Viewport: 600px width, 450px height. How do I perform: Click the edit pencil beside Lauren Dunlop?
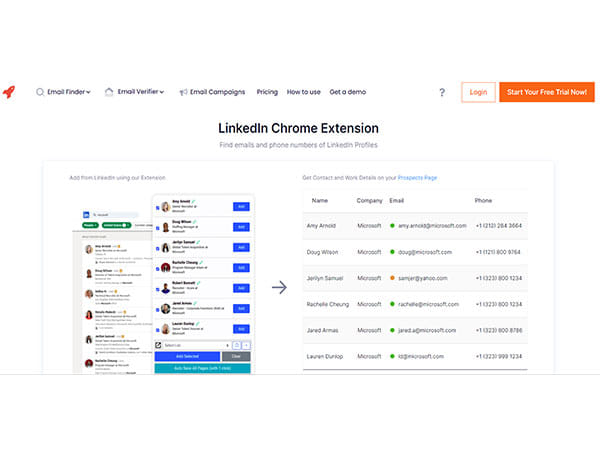click(197, 323)
